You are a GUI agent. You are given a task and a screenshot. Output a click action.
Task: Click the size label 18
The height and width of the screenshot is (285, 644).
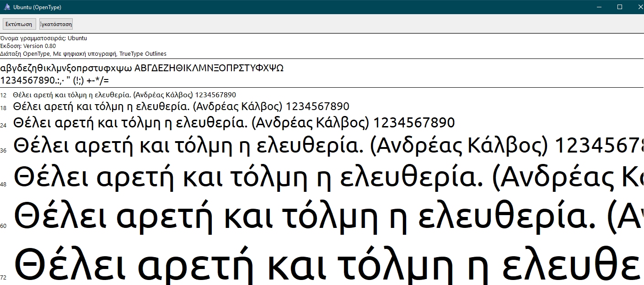coord(3,108)
